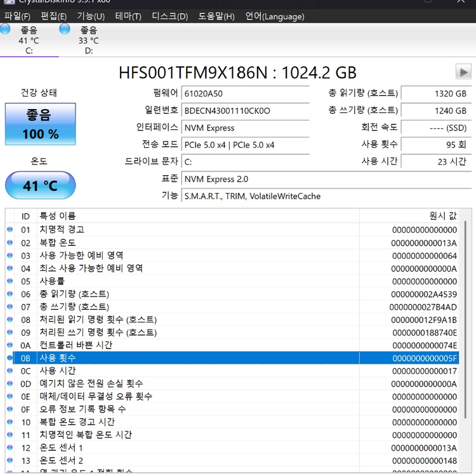Open the 테마(T) menu
Screen dimensions: 476x476
pyautogui.click(x=128, y=16)
